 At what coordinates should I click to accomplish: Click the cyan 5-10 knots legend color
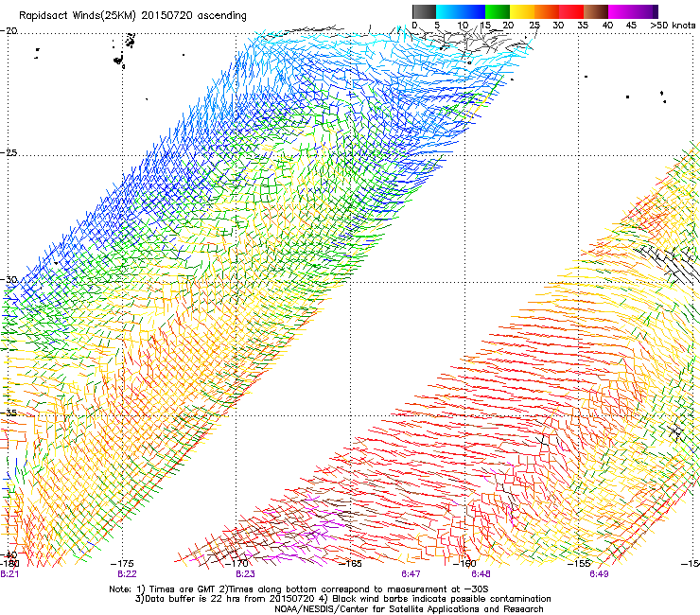point(448,11)
